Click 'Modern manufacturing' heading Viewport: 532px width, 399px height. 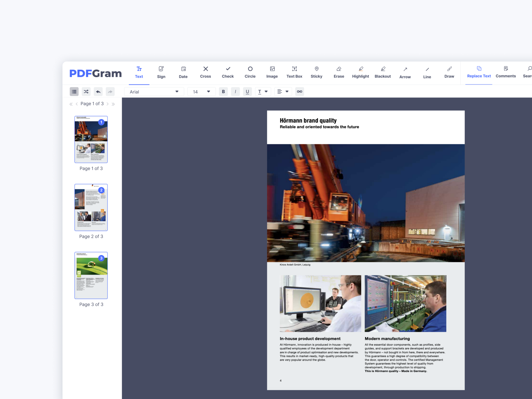pos(387,339)
